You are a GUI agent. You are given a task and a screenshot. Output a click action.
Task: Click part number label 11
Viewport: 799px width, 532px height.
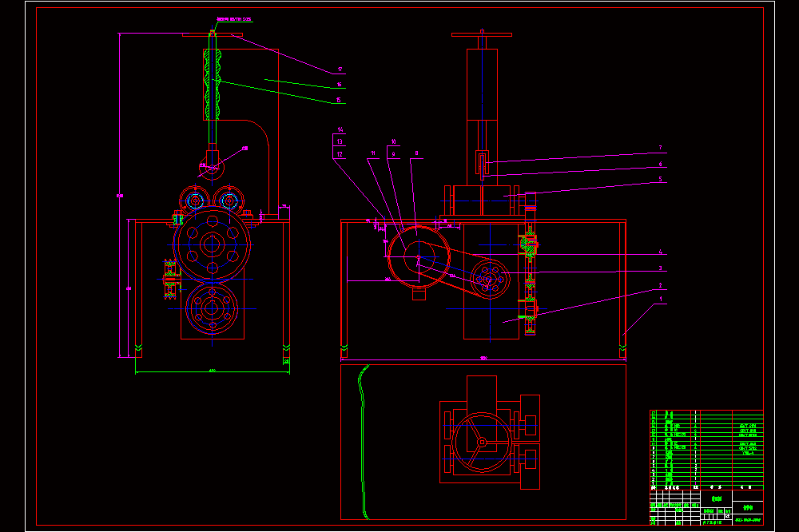click(373, 153)
